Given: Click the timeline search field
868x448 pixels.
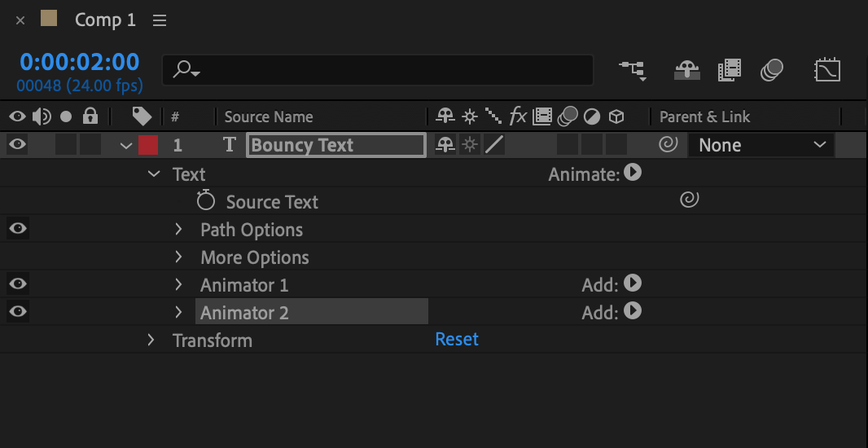Looking at the screenshot, I should coord(378,70).
